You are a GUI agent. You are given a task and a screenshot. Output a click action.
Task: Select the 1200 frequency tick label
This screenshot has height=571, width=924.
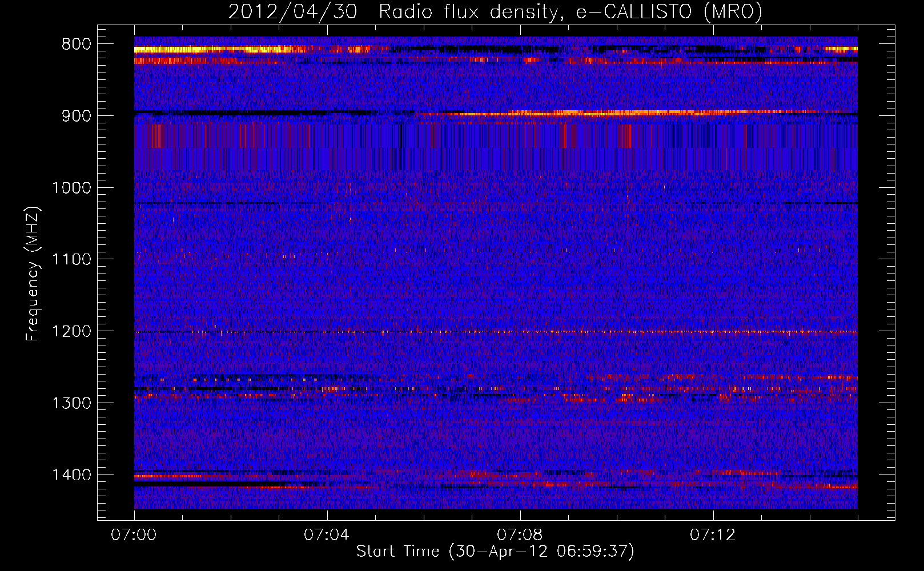click(x=71, y=332)
